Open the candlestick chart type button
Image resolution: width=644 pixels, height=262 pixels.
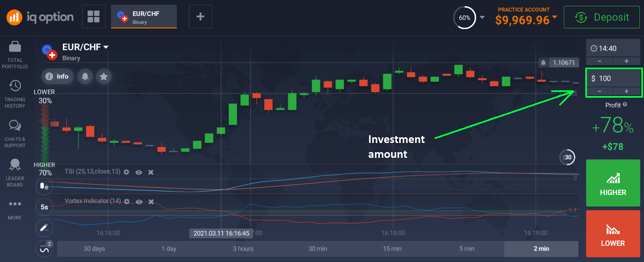click(44, 186)
